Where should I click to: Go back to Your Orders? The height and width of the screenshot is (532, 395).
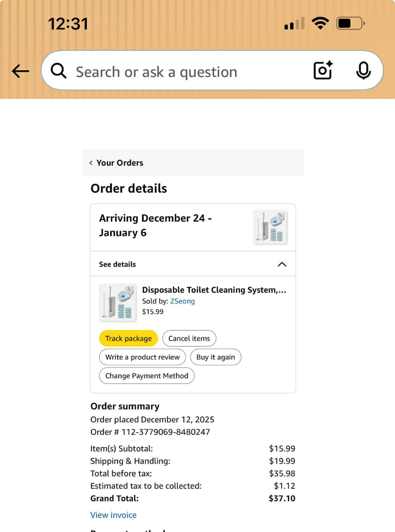point(120,163)
